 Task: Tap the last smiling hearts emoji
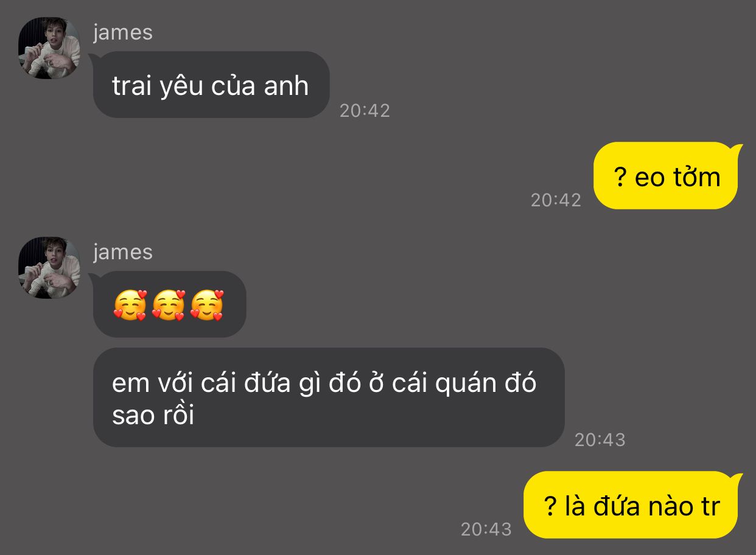point(207,305)
